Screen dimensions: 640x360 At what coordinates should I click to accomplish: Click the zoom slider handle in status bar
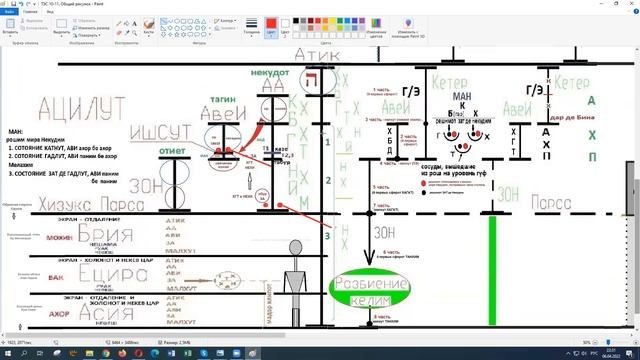pos(609,342)
